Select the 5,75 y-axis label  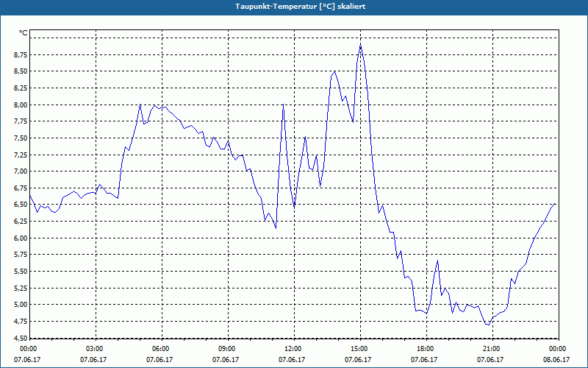(x=20, y=255)
